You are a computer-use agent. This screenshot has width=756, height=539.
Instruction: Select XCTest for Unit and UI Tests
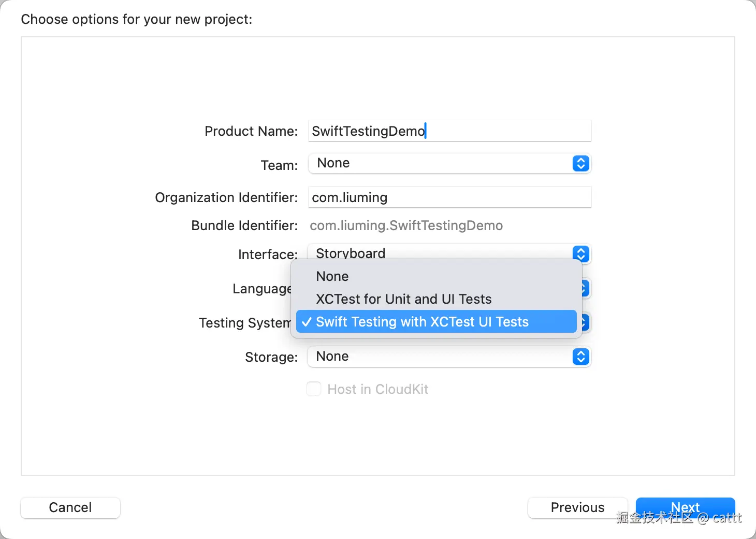pyautogui.click(x=403, y=299)
